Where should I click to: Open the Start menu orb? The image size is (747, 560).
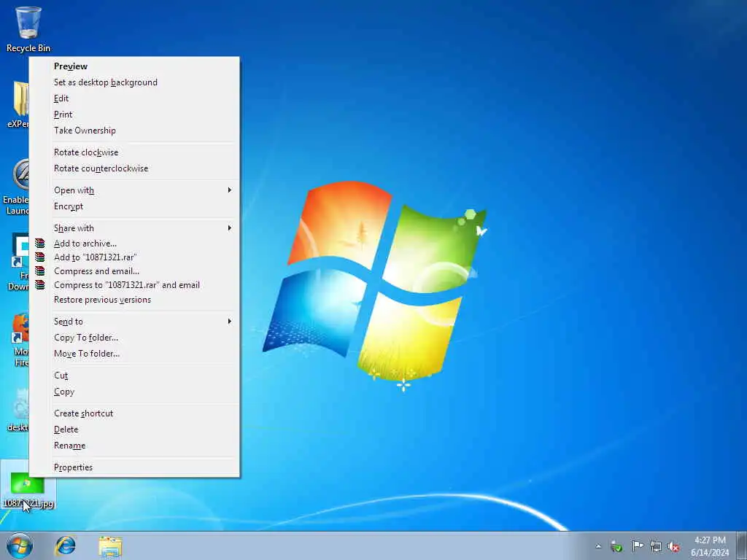coord(20,545)
